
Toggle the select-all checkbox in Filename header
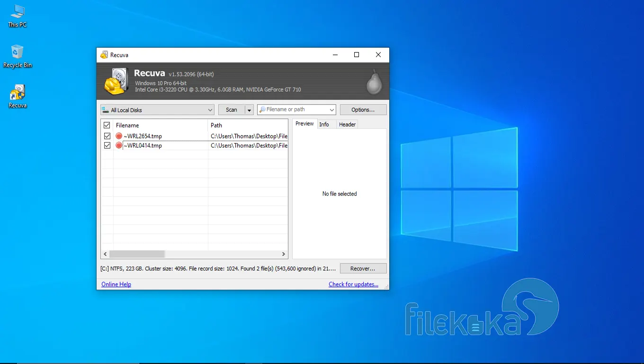107,125
